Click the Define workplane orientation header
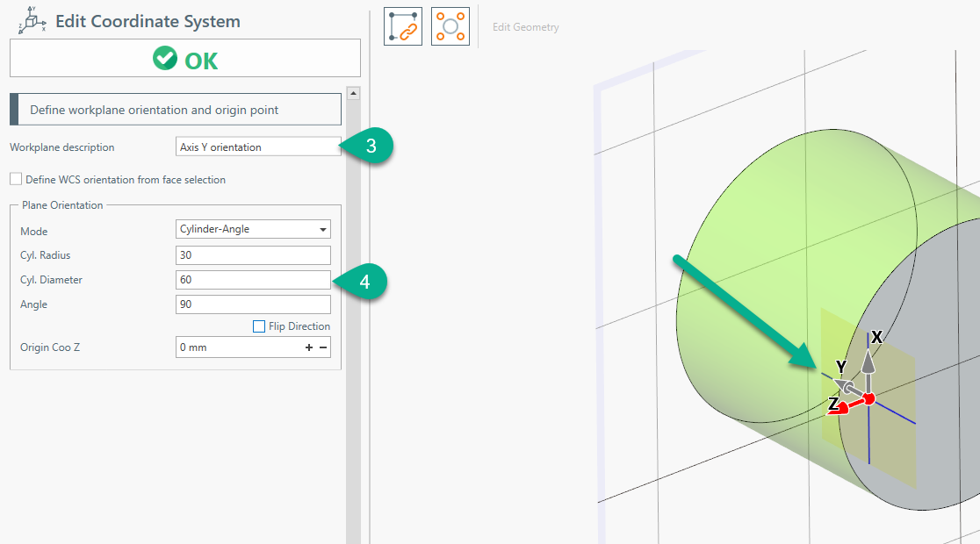 (x=176, y=111)
